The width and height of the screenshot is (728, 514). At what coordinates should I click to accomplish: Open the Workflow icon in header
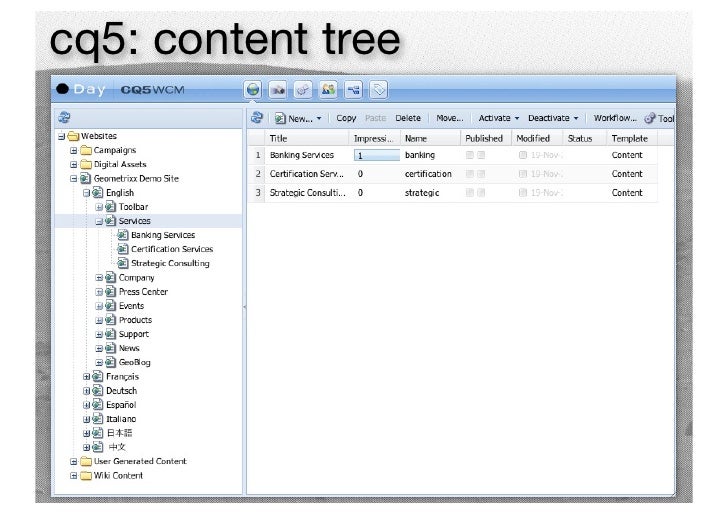353,90
